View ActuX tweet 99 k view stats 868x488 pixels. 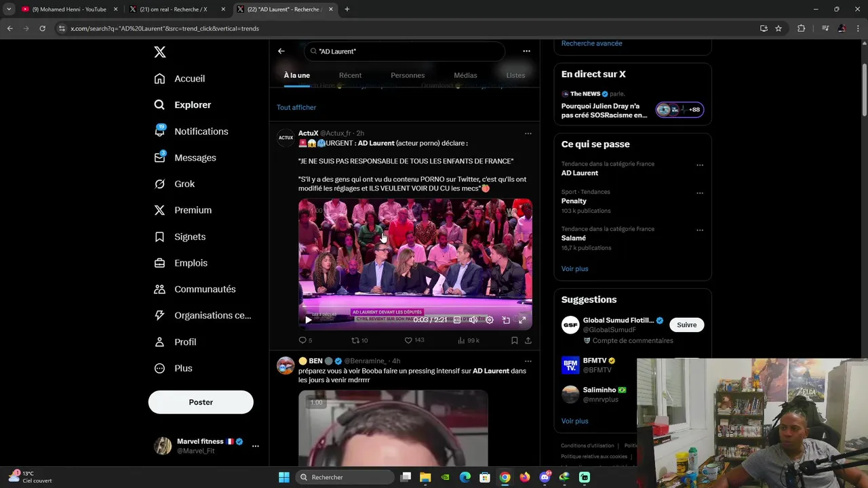tap(469, 340)
